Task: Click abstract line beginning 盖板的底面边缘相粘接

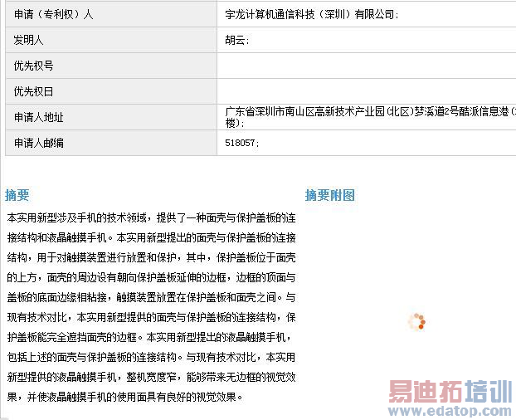Action: coord(151,297)
